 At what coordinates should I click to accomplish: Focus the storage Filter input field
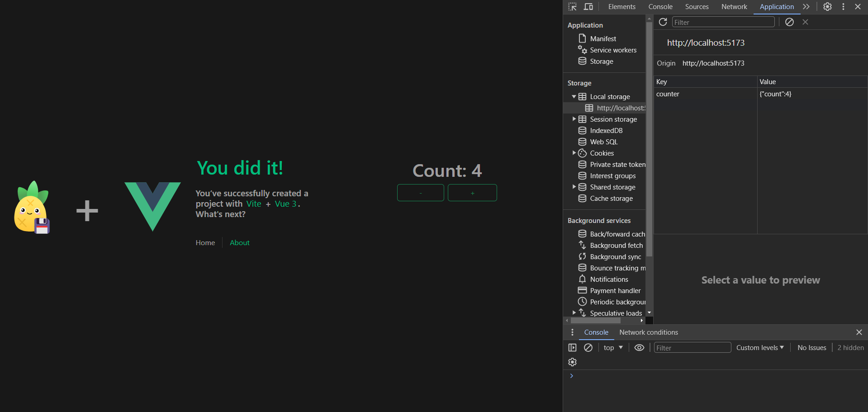(723, 22)
